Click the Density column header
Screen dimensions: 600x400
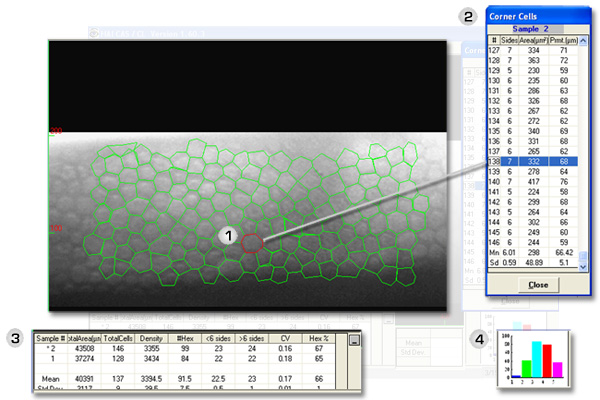tap(151, 339)
